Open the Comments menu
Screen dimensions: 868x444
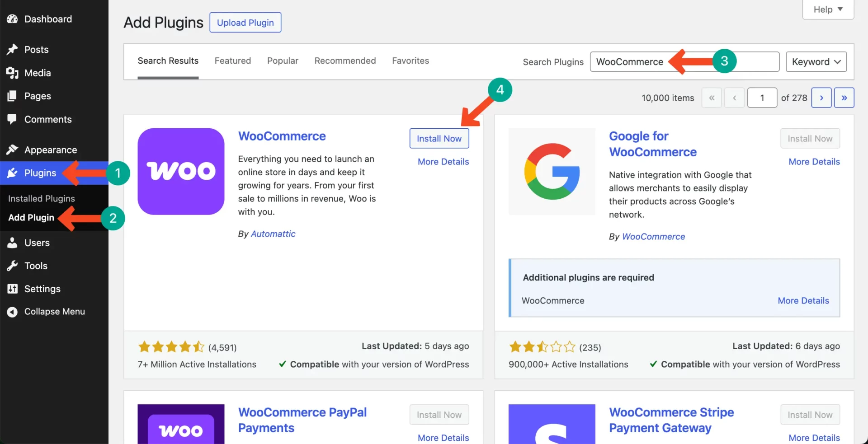point(48,119)
